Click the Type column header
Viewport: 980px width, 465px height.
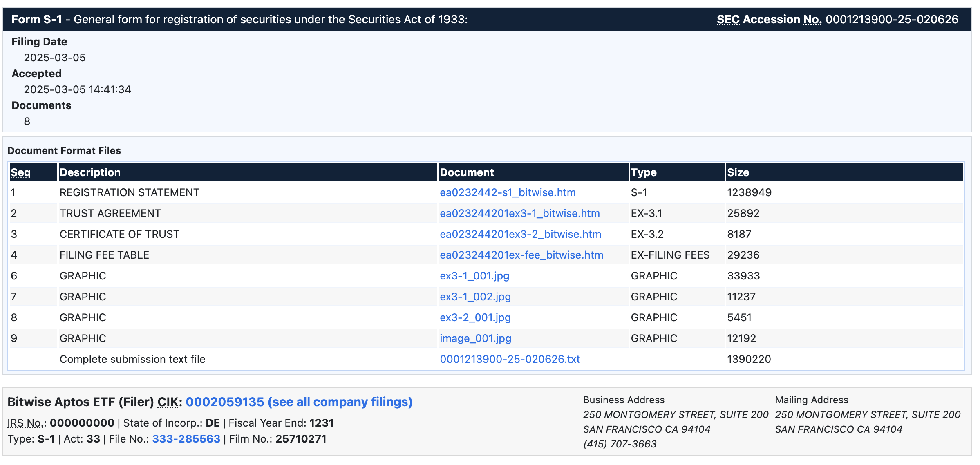643,172
